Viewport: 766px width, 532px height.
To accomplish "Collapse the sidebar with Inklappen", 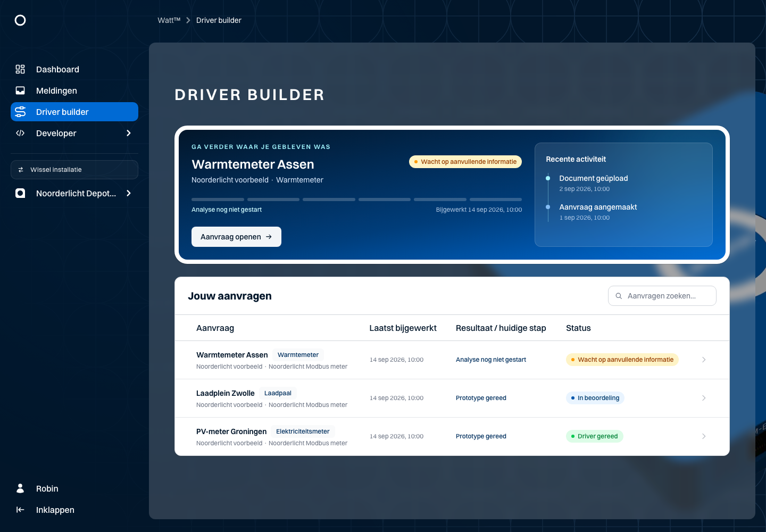I will click(74, 510).
